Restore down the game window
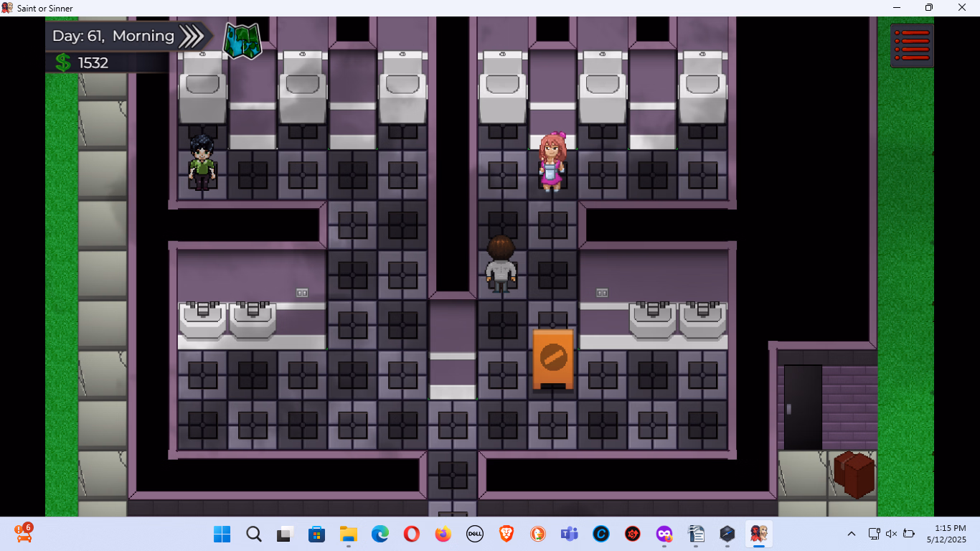This screenshot has height=551, width=980. click(x=929, y=8)
